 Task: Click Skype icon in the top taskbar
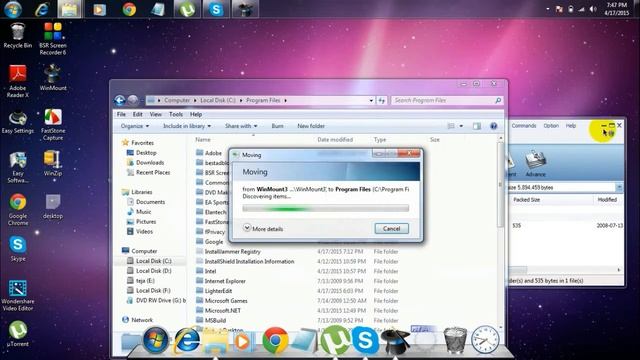[216, 9]
